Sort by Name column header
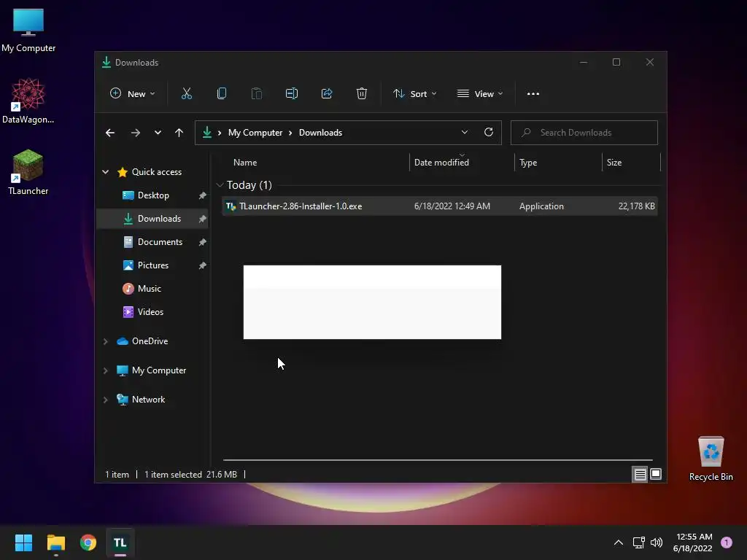The image size is (747, 560). tap(314, 163)
